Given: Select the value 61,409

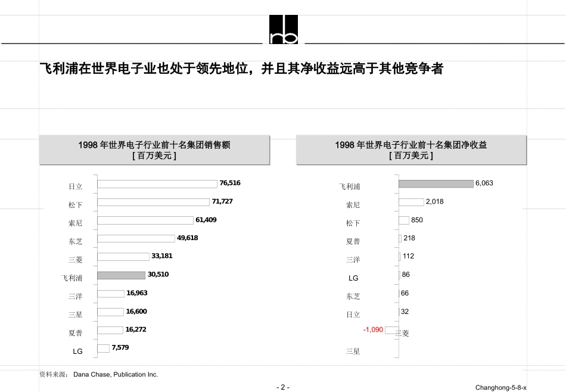Looking at the screenshot, I should 206,220.
